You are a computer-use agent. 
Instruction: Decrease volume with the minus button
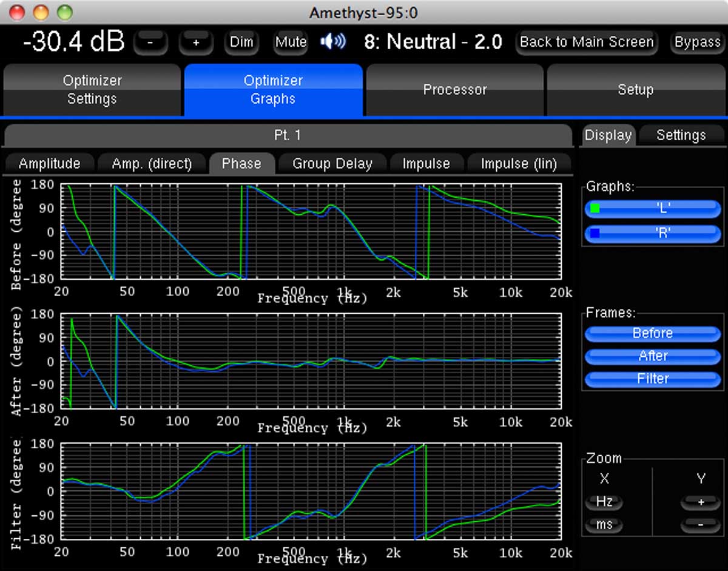click(150, 42)
